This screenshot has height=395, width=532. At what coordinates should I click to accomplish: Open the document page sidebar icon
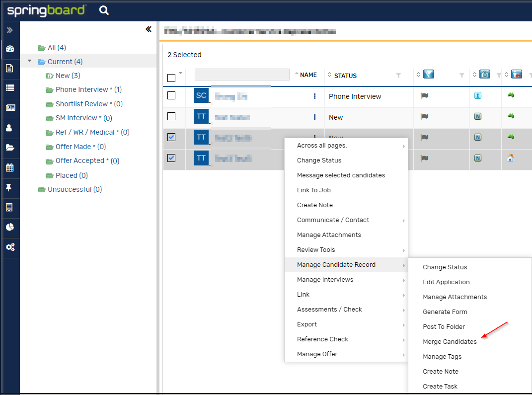point(9,68)
